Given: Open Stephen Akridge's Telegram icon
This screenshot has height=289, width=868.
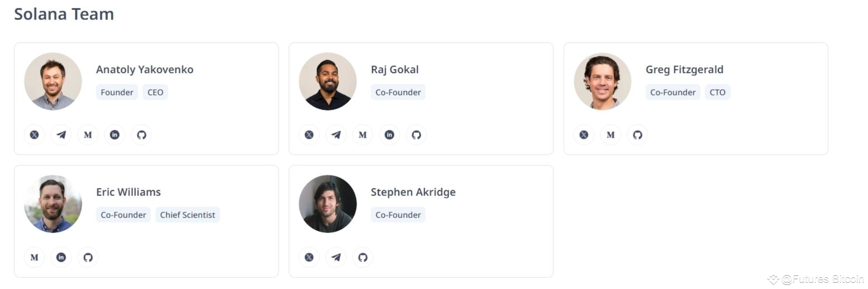Looking at the screenshot, I should pos(335,257).
